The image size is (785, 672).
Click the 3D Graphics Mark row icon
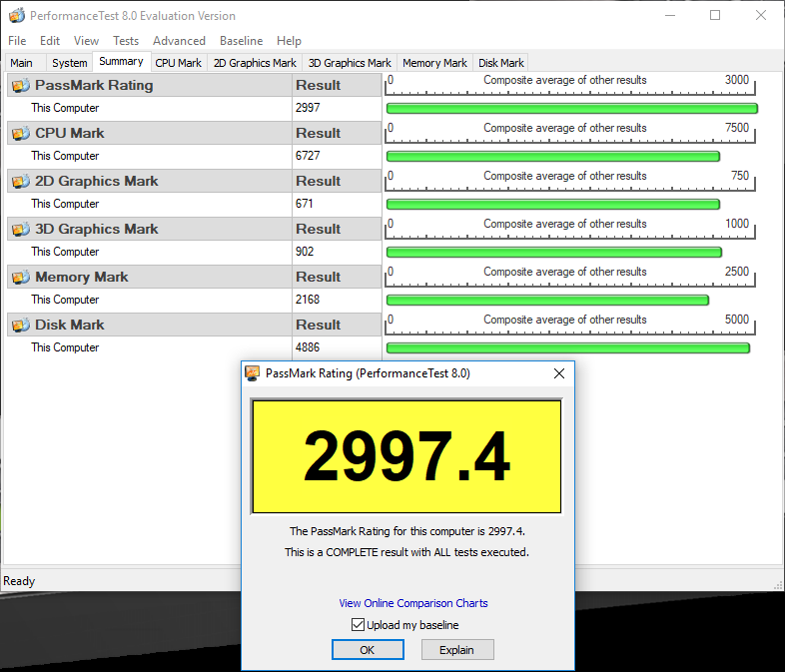pyautogui.click(x=21, y=230)
